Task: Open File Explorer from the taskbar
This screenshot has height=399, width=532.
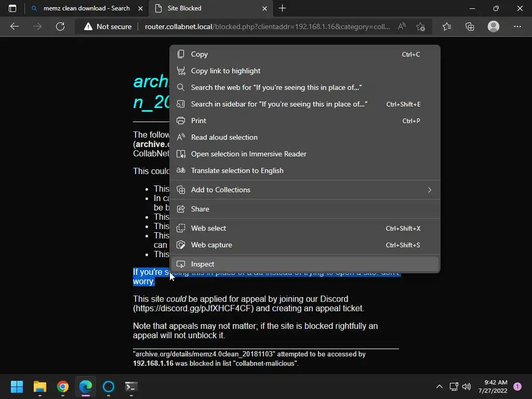Action: (x=39, y=387)
